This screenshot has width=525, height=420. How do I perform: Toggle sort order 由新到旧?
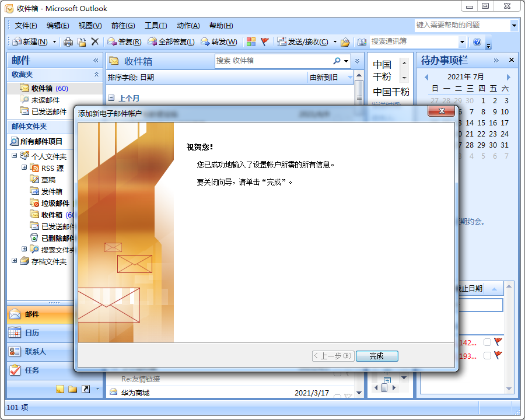[331, 78]
